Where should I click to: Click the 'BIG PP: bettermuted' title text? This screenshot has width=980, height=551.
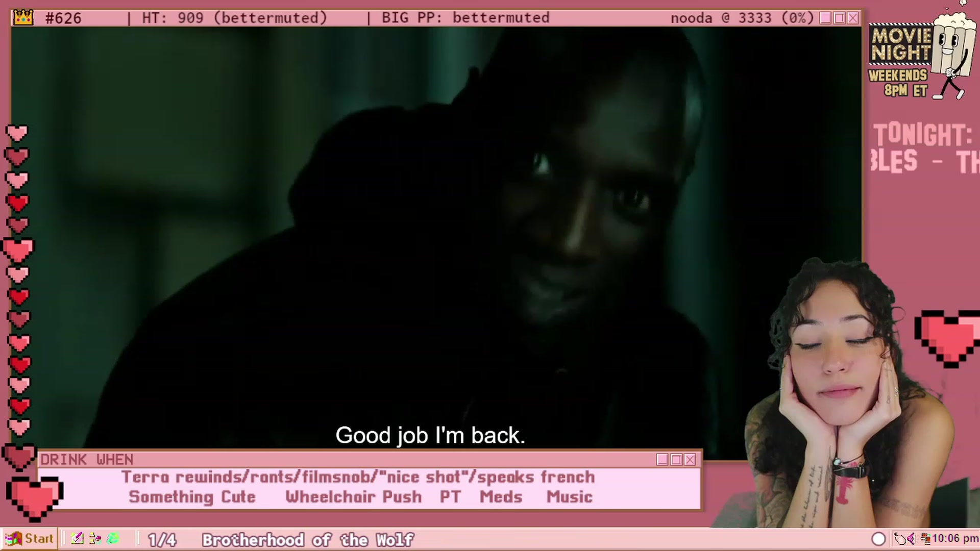(x=465, y=18)
